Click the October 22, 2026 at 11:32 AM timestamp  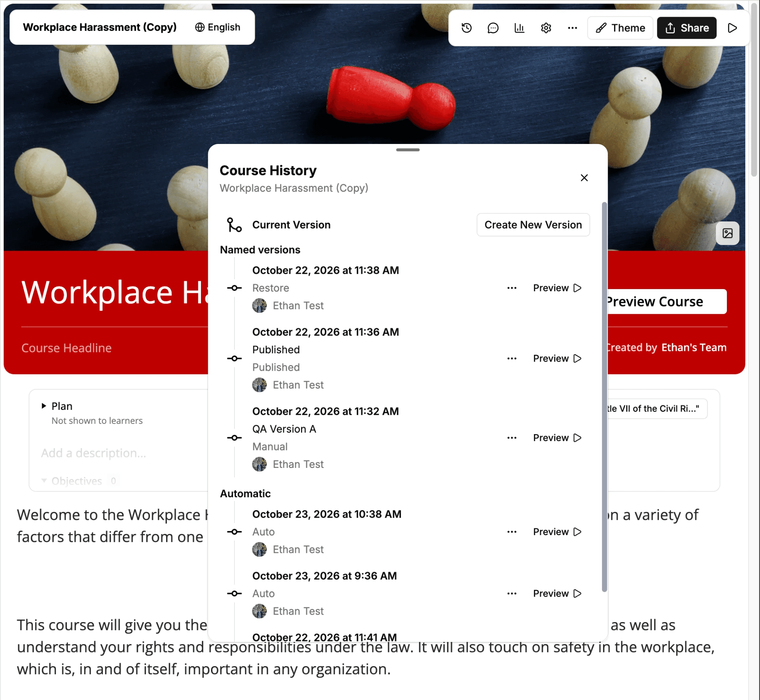pyautogui.click(x=326, y=411)
